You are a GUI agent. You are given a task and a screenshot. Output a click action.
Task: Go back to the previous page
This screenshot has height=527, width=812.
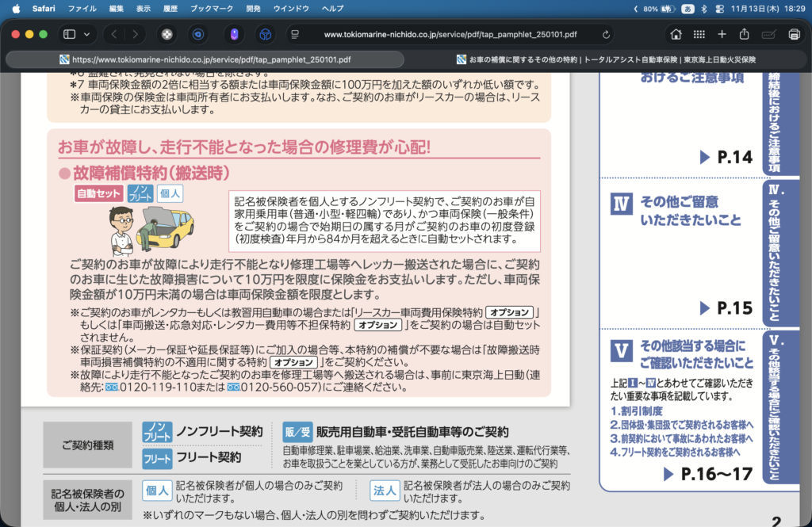click(x=114, y=35)
